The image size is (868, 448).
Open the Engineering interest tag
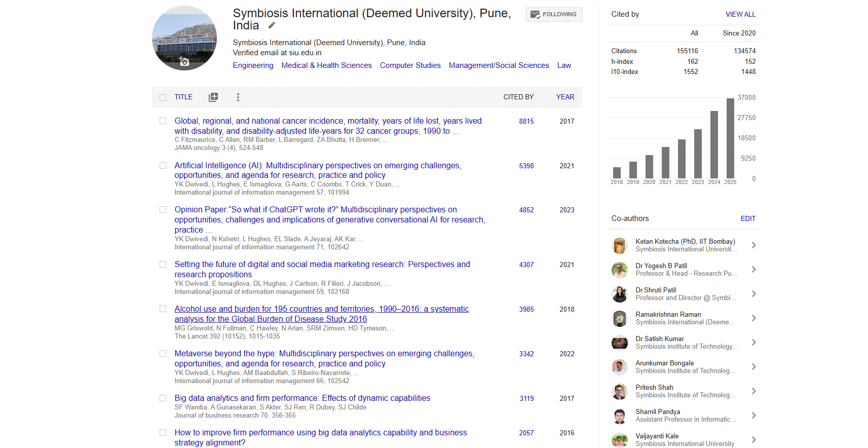253,65
